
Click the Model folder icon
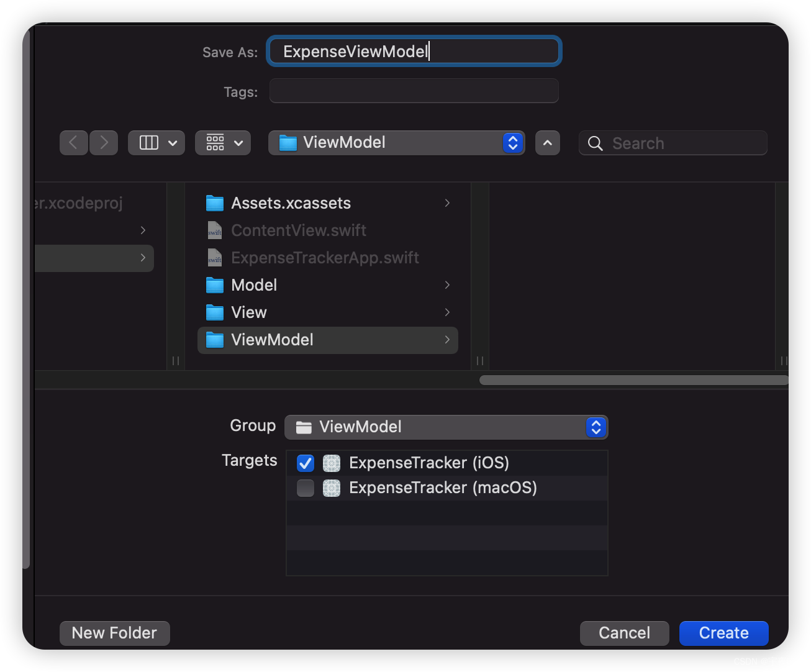coord(215,285)
